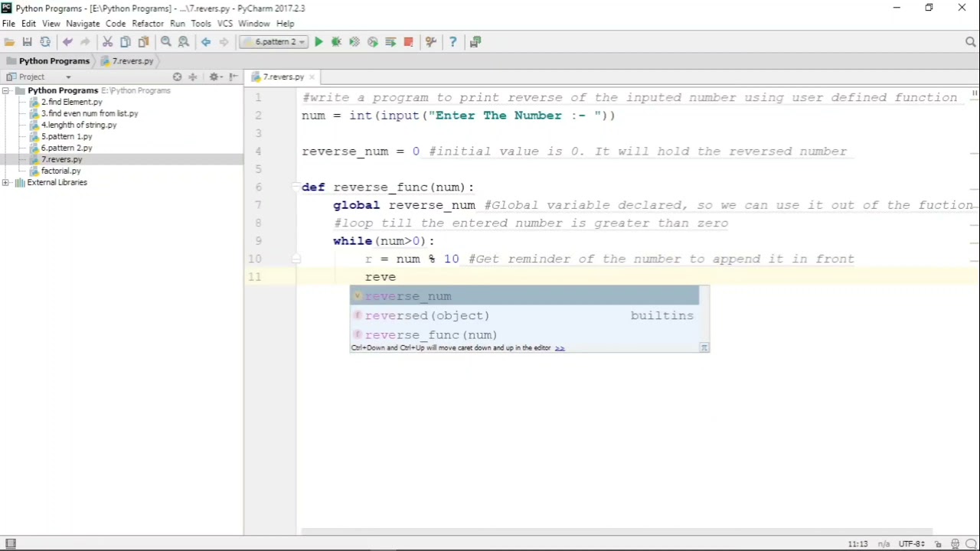Click the 7.revers.py breadcrumb

(127, 61)
